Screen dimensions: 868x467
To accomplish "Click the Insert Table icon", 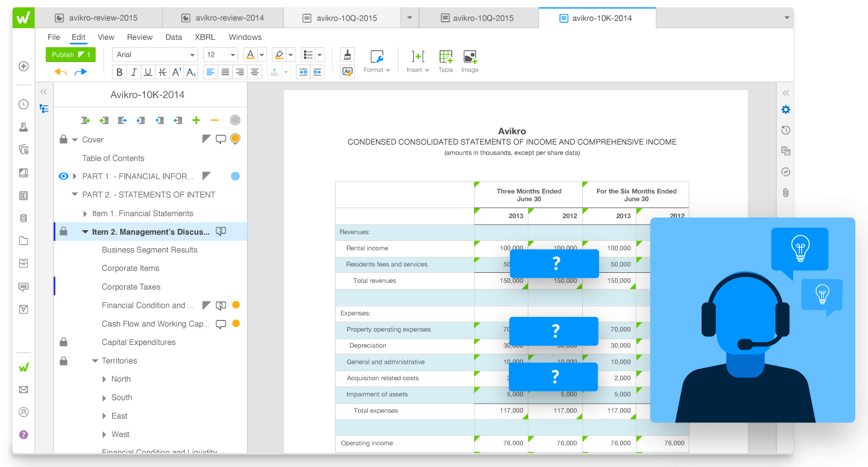I will tap(445, 57).
